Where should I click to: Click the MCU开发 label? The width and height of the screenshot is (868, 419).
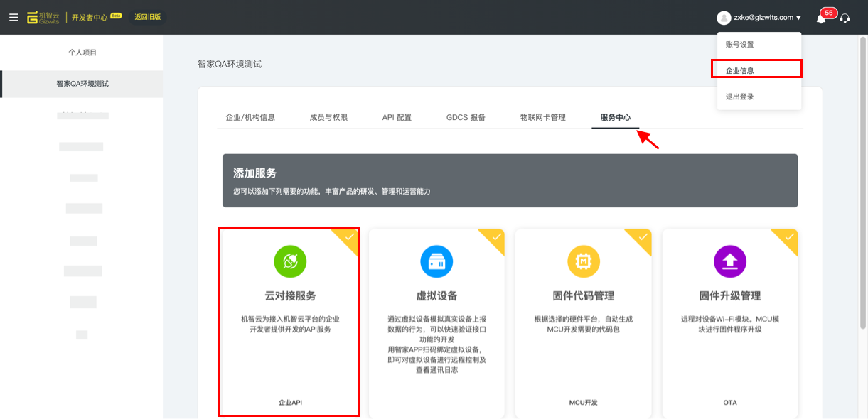tap(583, 403)
